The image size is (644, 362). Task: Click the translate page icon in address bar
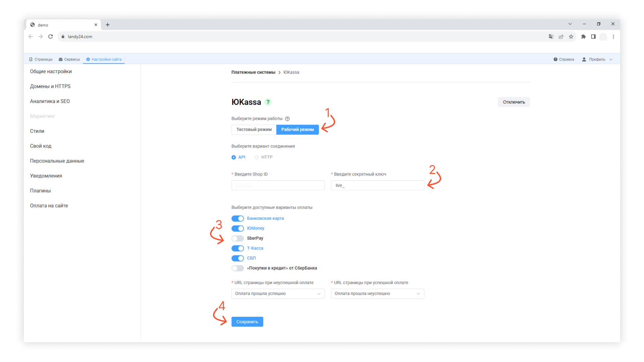click(551, 37)
